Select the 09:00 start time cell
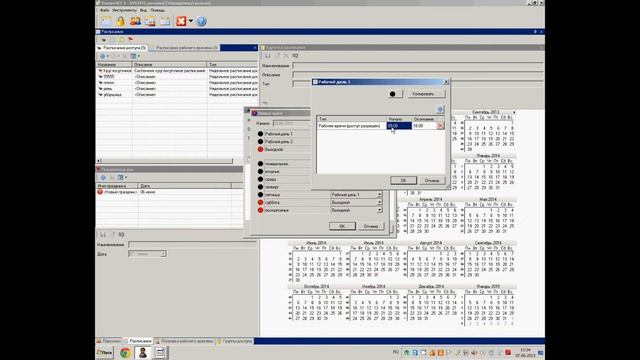640x360 pixels. click(399, 126)
